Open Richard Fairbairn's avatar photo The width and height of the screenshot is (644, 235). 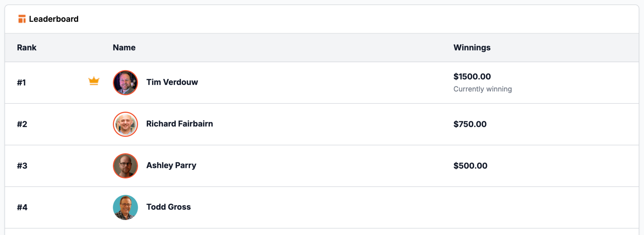125,124
